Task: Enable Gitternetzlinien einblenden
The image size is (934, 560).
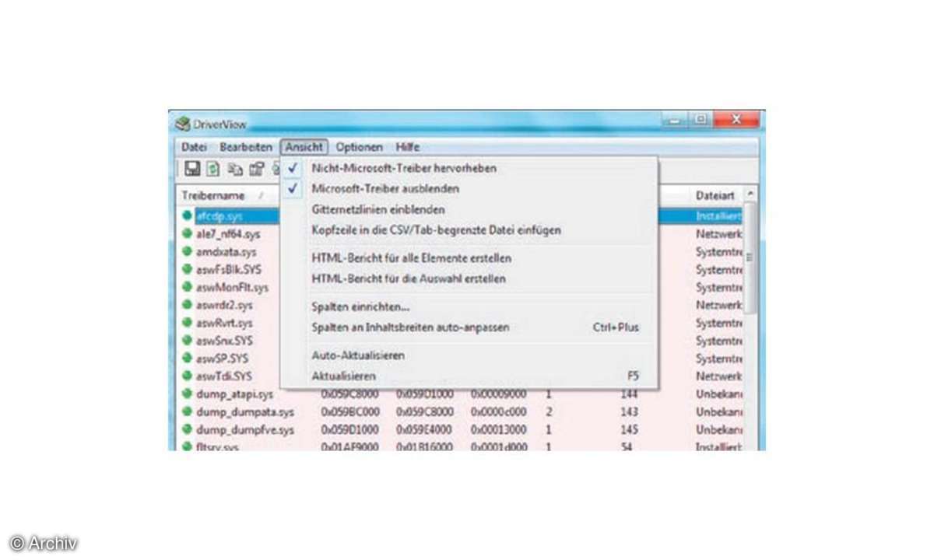Action: (469, 209)
